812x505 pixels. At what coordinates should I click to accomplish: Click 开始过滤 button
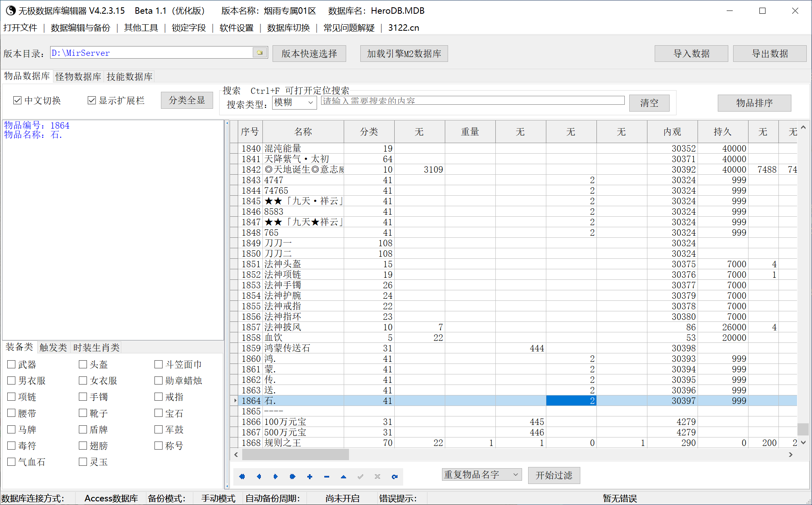554,475
